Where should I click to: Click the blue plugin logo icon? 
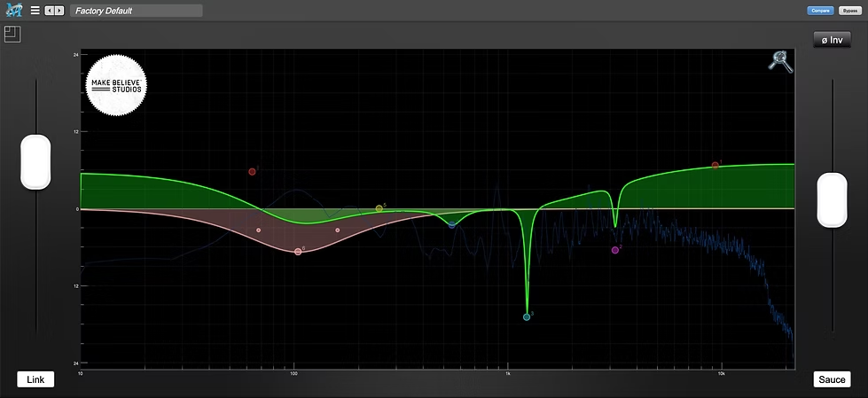[15, 11]
